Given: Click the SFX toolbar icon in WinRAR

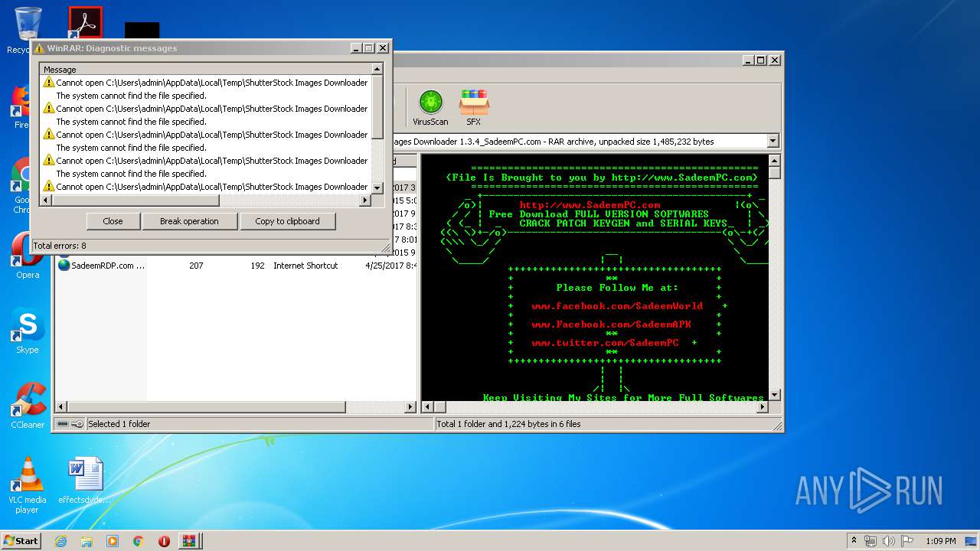Looking at the screenshot, I should pos(474,107).
